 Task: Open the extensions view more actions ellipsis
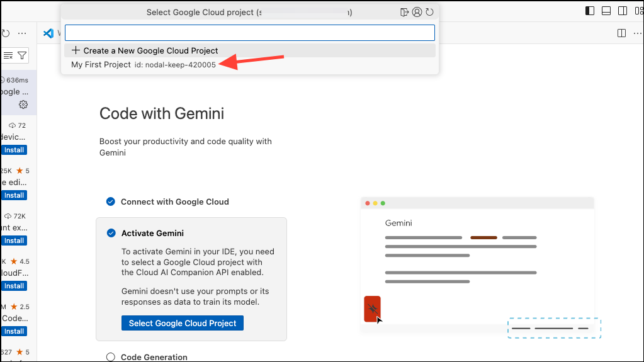pos(22,33)
